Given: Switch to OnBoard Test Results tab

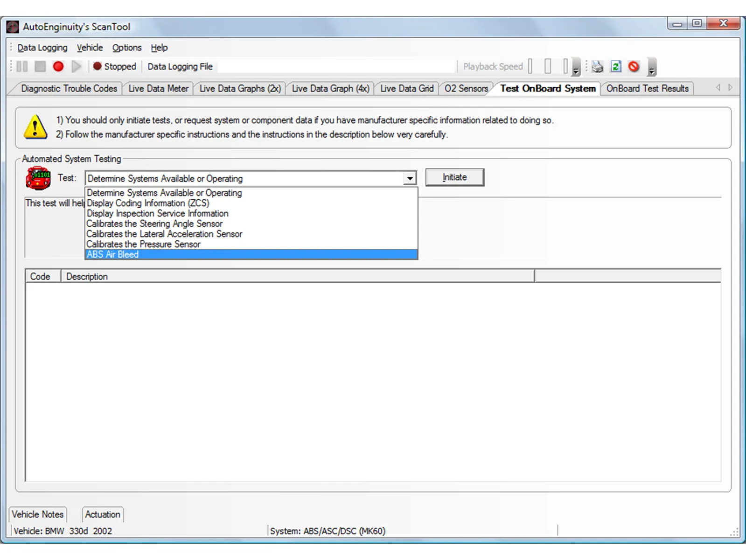Looking at the screenshot, I should point(647,89).
